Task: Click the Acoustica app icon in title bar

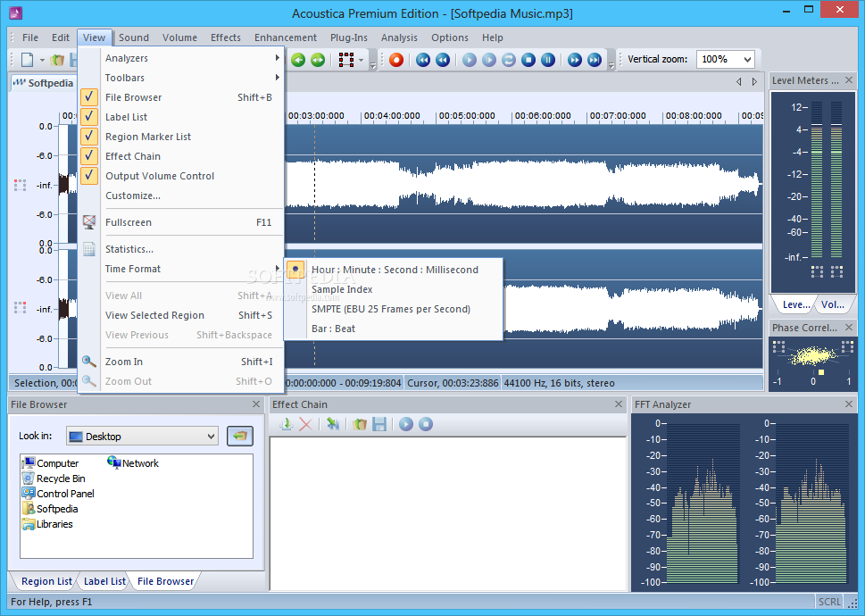Action: [x=16, y=12]
